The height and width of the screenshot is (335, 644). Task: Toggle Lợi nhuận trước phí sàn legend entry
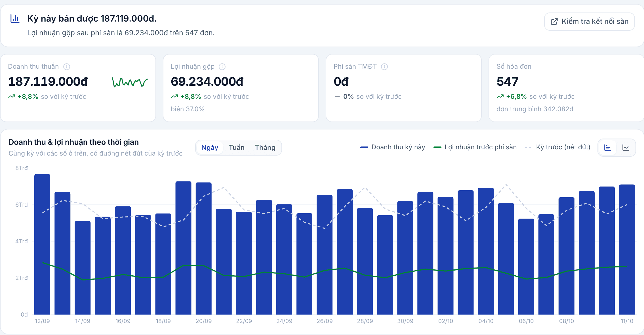pyautogui.click(x=475, y=147)
